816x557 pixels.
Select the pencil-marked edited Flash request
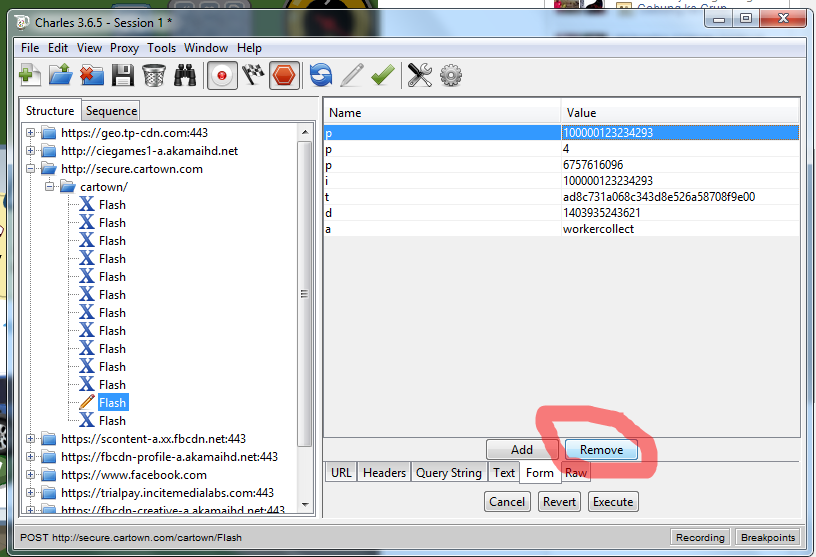pos(112,402)
